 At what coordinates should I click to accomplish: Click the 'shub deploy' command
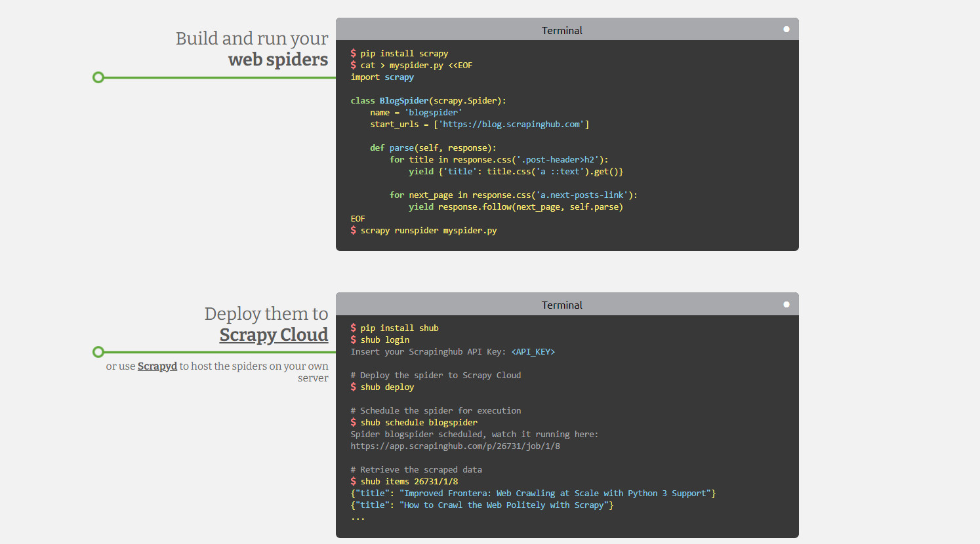[x=387, y=387]
